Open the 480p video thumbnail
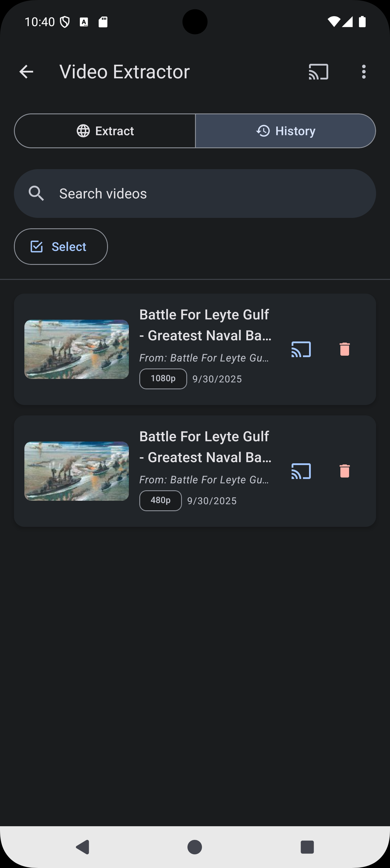This screenshot has width=390, height=868. tap(77, 471)
